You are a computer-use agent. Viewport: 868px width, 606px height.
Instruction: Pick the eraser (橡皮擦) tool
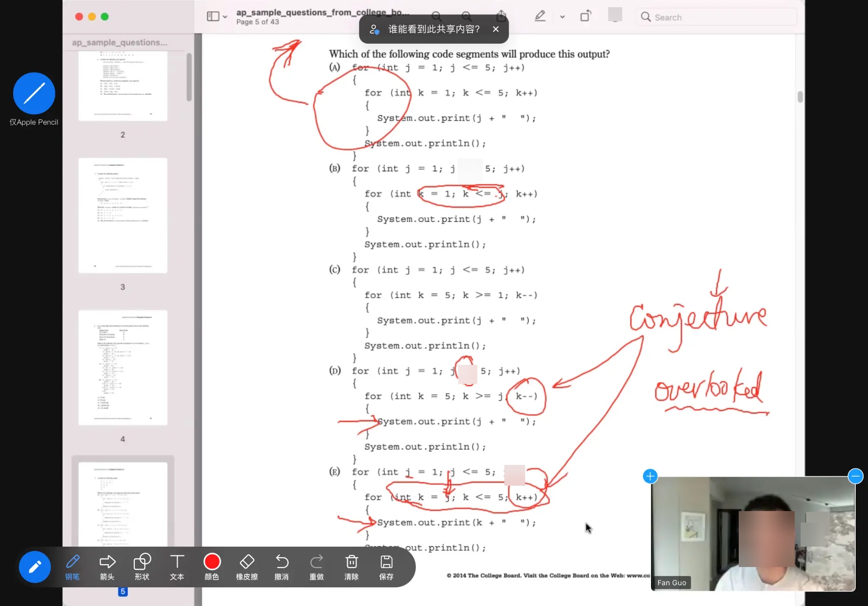click(247, 566)
